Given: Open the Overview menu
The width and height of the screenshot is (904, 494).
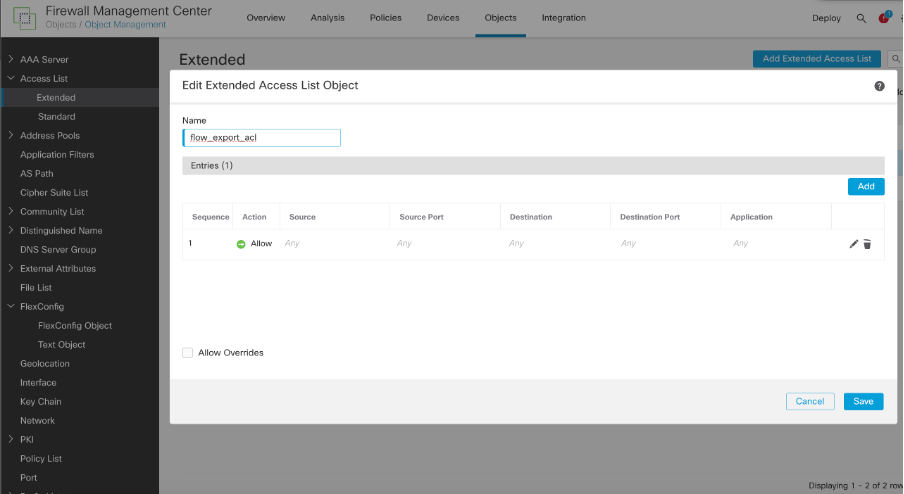Looking at the screenshot, I should [266, 18].
